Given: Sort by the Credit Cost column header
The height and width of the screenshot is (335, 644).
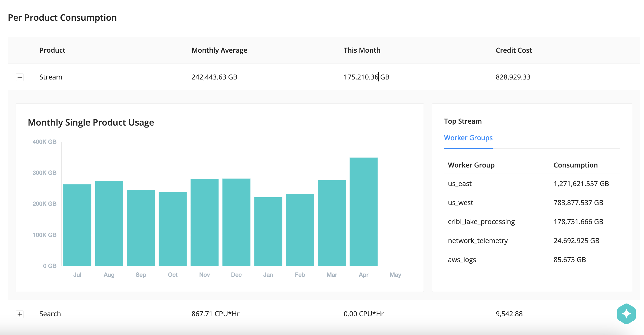Looking at the screenshot, I should click(x=513, y=50).
